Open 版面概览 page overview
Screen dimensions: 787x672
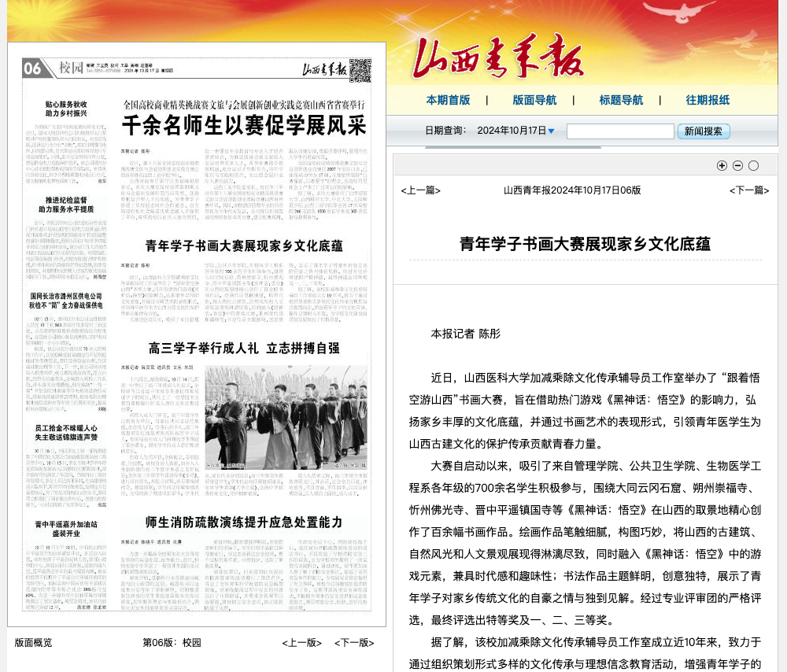tap(34, 643)
